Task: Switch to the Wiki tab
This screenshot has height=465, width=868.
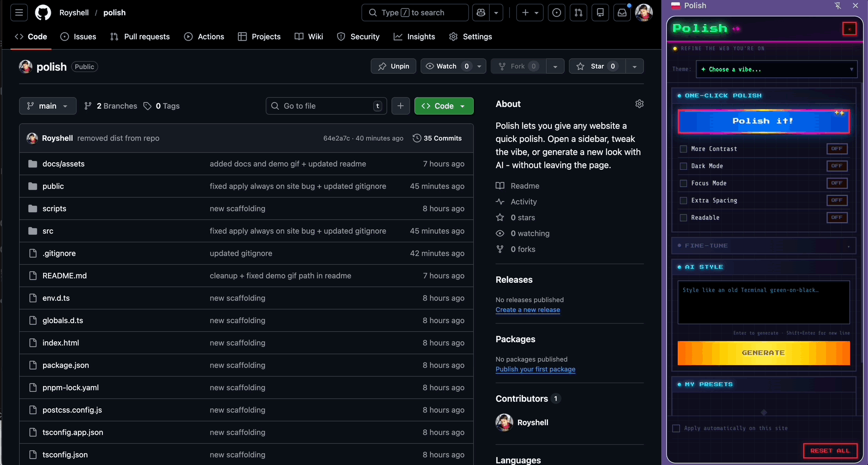Action: click(x=309, y=37)
